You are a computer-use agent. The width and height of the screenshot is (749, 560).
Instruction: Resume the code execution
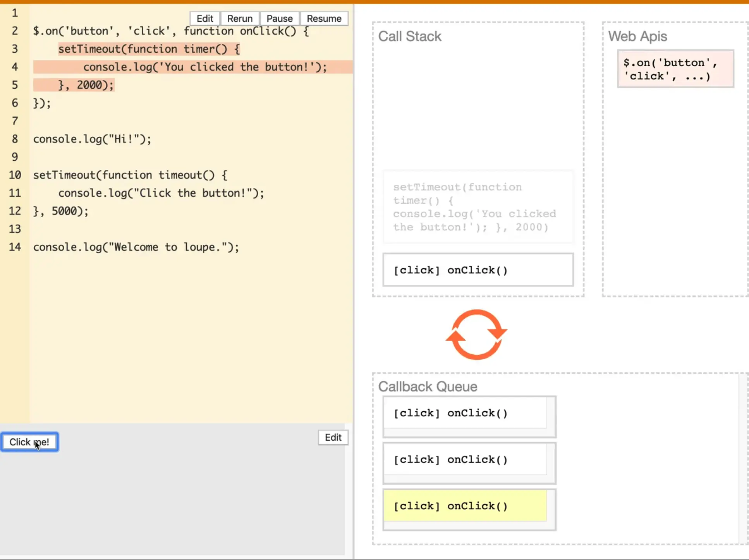click(x=324, y=19)
